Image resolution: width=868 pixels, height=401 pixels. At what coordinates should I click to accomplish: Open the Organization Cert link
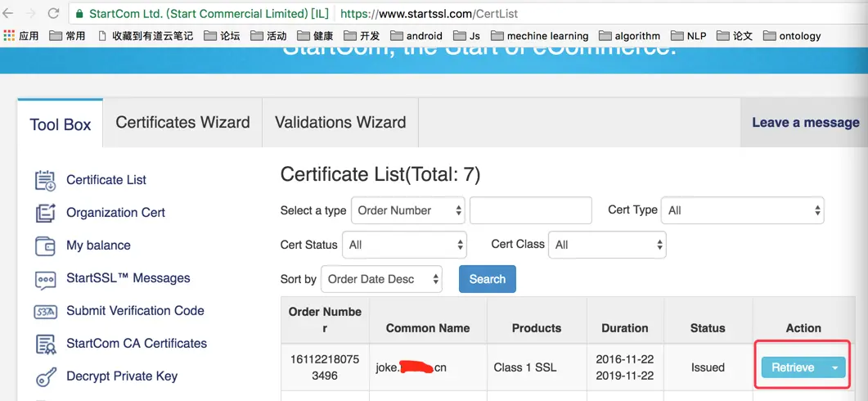(115, 213)
